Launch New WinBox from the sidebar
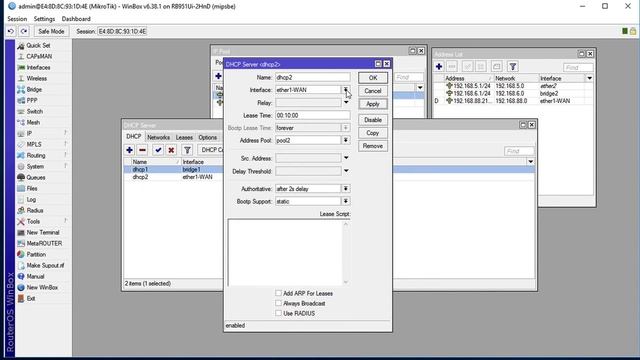This screenshot has height=360, width=640. 42,288
